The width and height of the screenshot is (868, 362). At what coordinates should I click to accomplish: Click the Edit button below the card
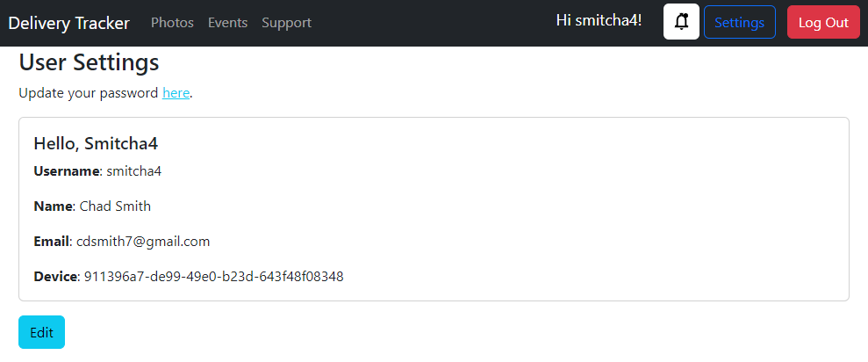[41, 332]
